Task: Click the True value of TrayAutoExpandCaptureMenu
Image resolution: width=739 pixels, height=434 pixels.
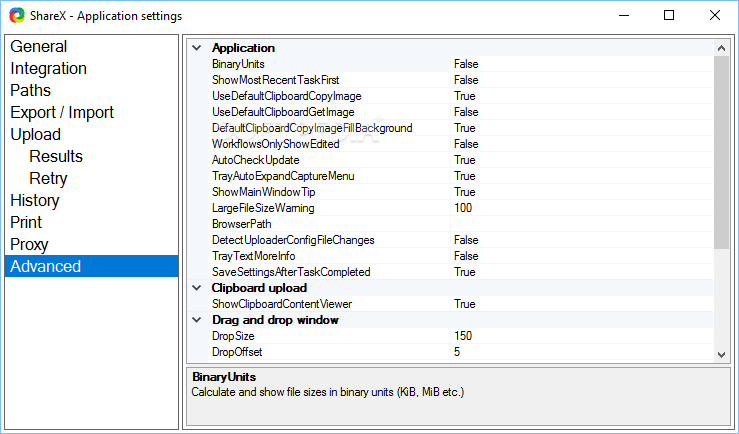Action: pos(465,176)
